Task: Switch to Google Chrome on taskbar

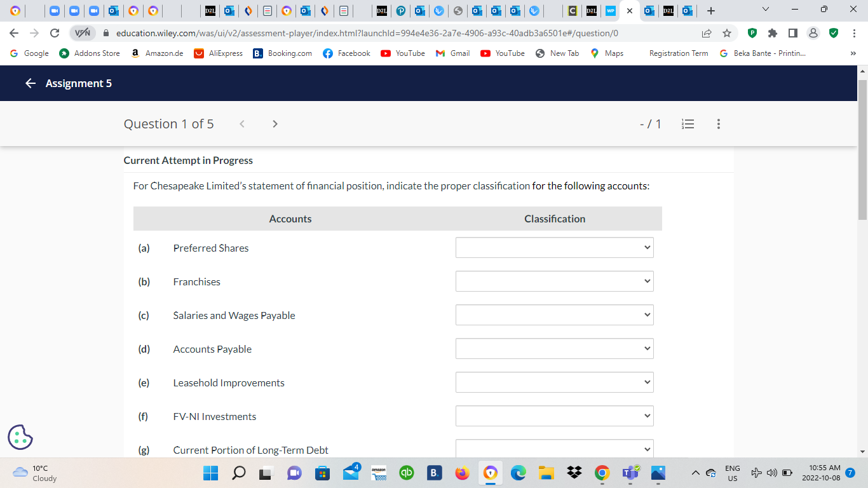Action: tap(602, 473)
